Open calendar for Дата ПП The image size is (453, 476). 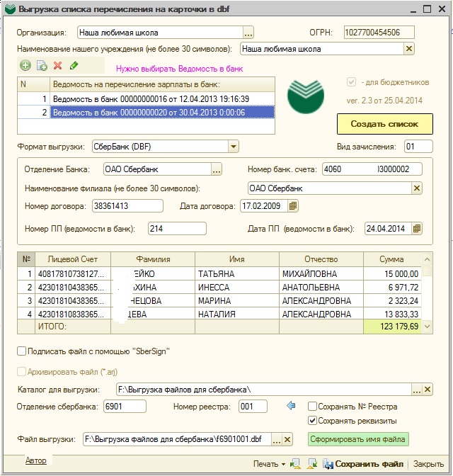click(x=417, y=229)
